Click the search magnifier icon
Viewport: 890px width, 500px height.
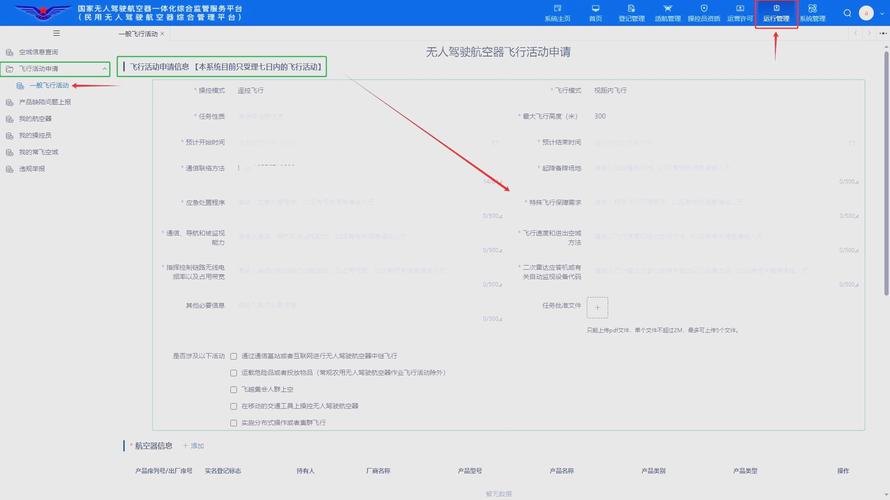tap(847, 13)
